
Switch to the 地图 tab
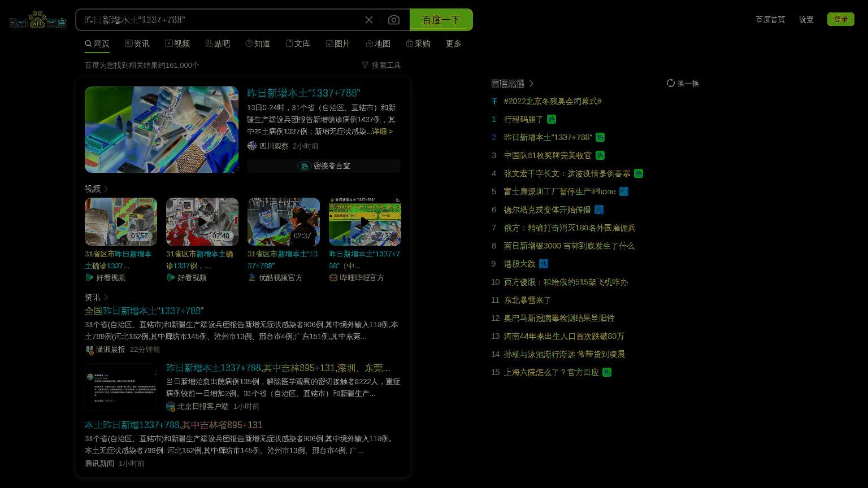click(378, 43)
